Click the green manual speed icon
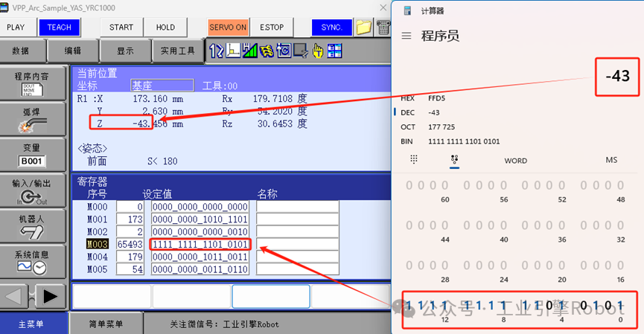This screenshot has width=644, height=334. (249, 51)
